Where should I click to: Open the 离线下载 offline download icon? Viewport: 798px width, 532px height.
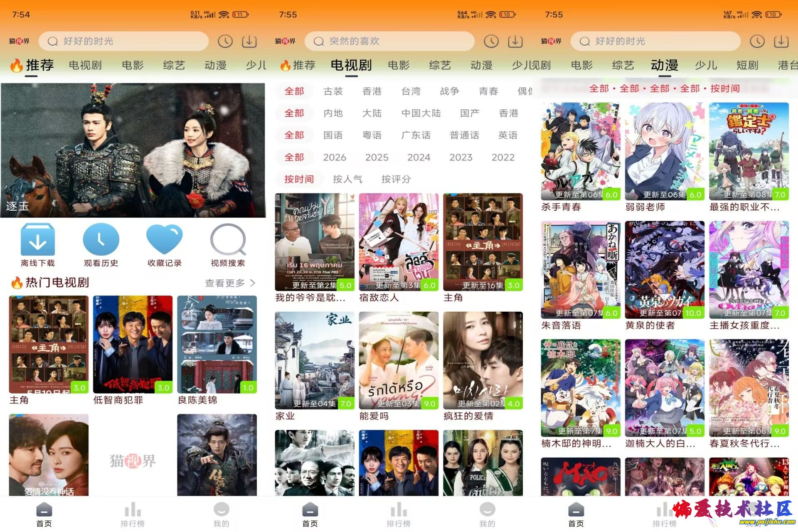(38, 240)
